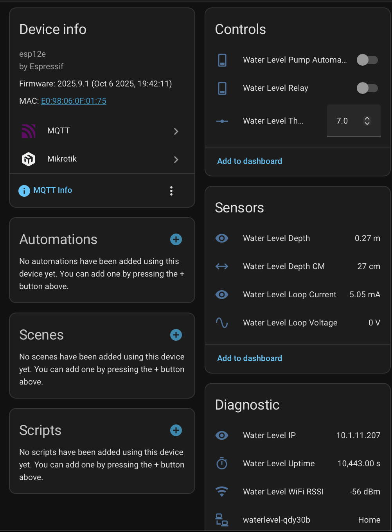This screenshot has width=392, height=532.
Task: Open the MQTT integration chevron
Action: click(176, 131)
